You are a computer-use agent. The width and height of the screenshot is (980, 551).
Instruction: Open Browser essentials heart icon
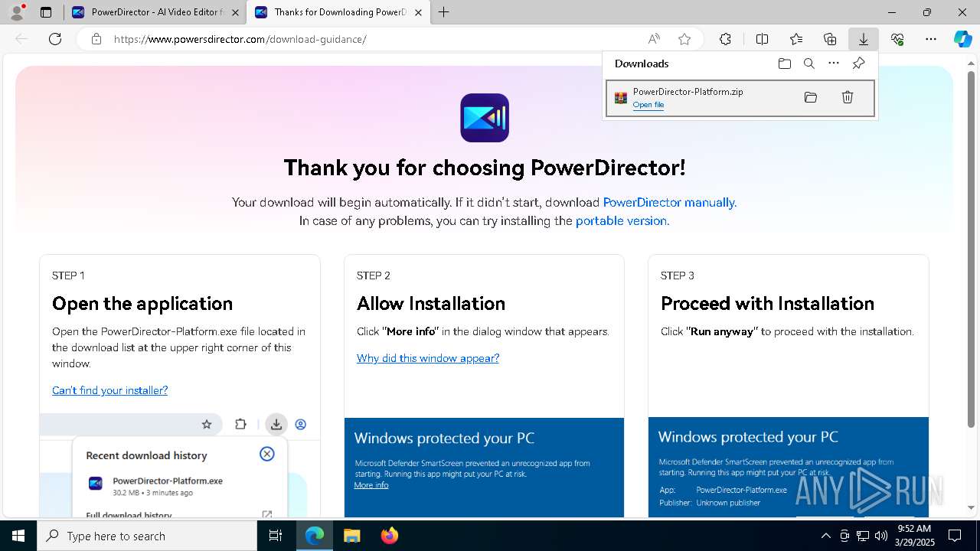coord(897,39)
